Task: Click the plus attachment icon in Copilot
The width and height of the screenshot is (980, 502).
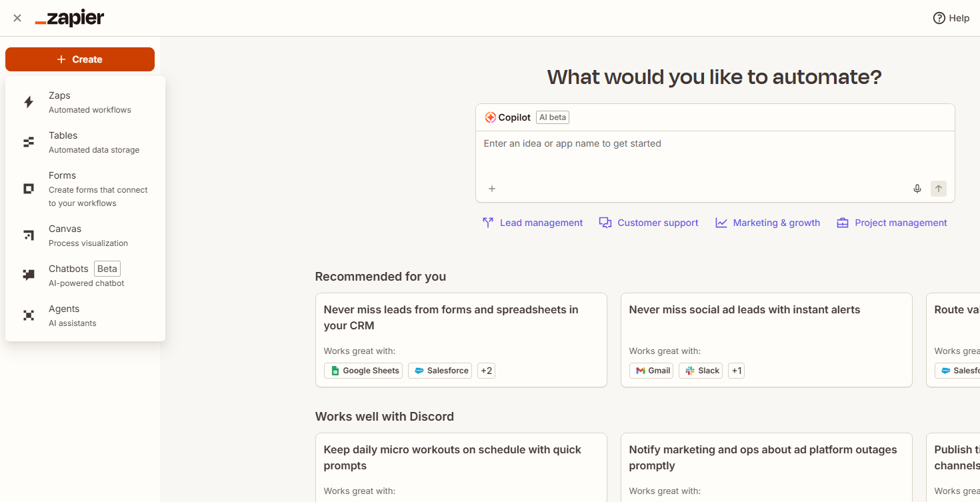Action: [492, 189]
